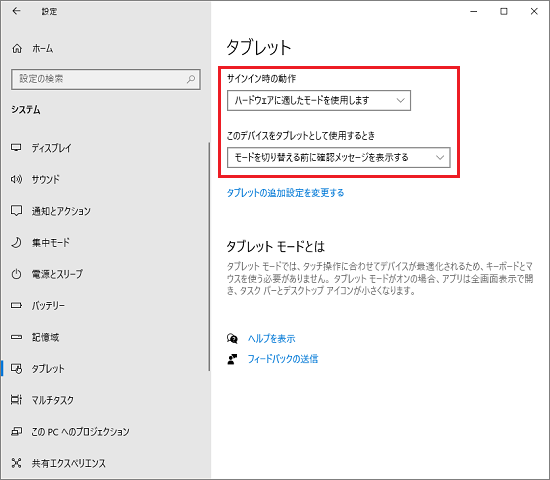Click the マルチタスク icon

tap(16, 400)
